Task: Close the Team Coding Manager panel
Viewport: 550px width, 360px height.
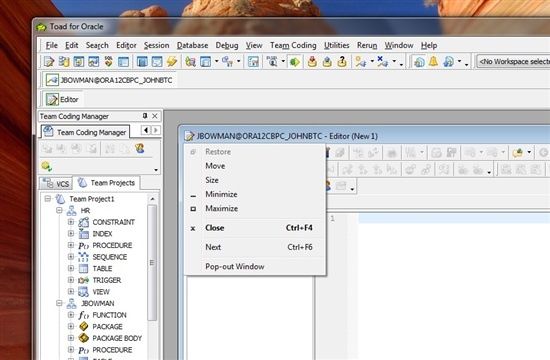Action: point(155,116)
